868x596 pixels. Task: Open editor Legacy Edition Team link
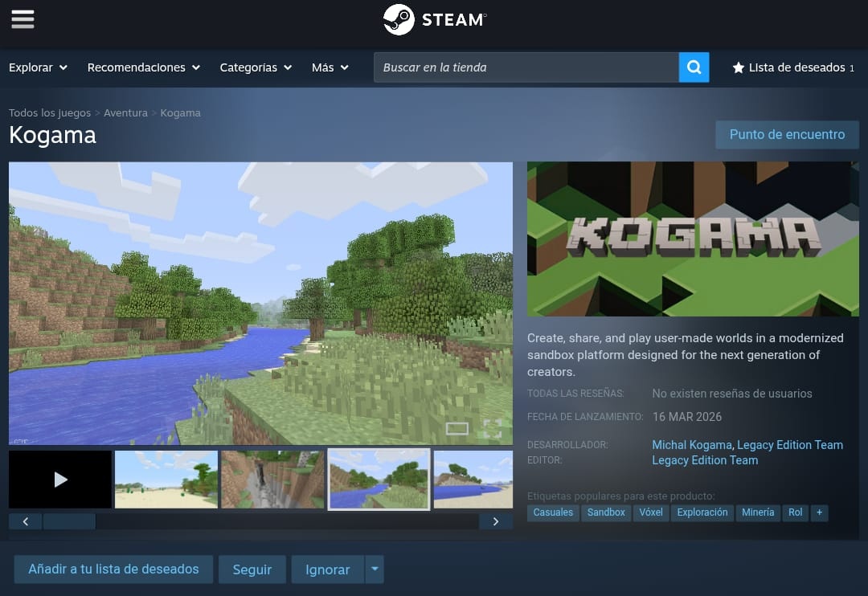(x=705, y=460)
